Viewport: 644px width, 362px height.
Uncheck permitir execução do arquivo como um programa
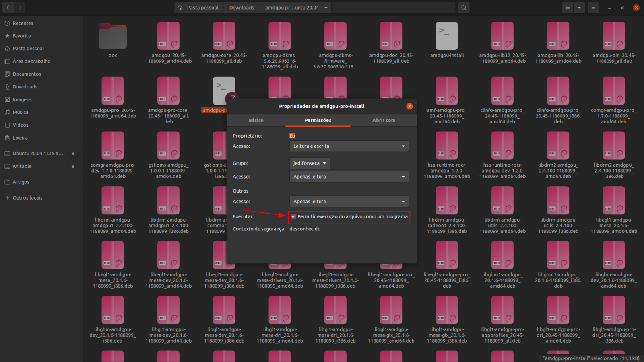coord(294,217)
